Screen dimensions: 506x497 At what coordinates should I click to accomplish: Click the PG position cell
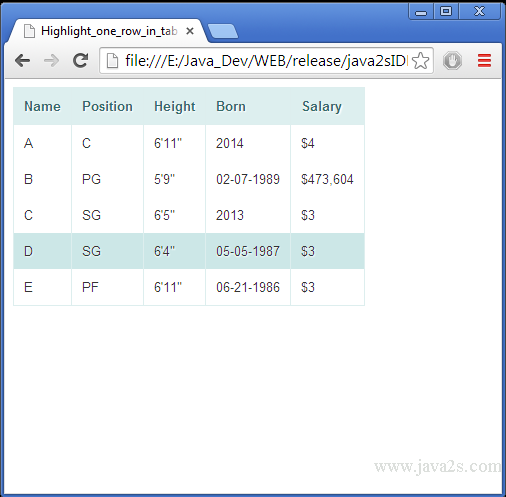[x=107, y=179]
